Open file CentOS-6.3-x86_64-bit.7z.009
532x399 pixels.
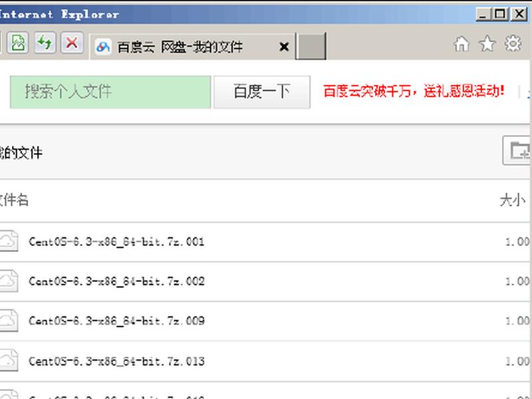pyautogui.click(x=116, y=321)
